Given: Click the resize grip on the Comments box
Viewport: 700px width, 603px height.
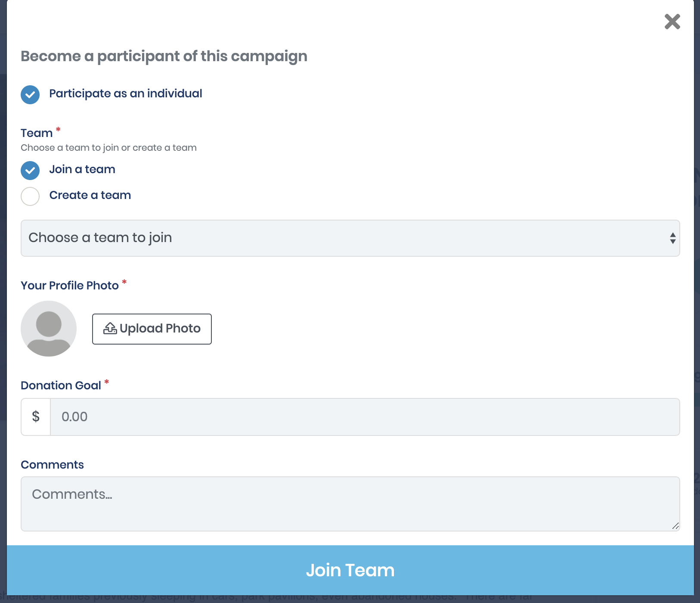Looking at the screenshot, I should [x=675, y=526].
